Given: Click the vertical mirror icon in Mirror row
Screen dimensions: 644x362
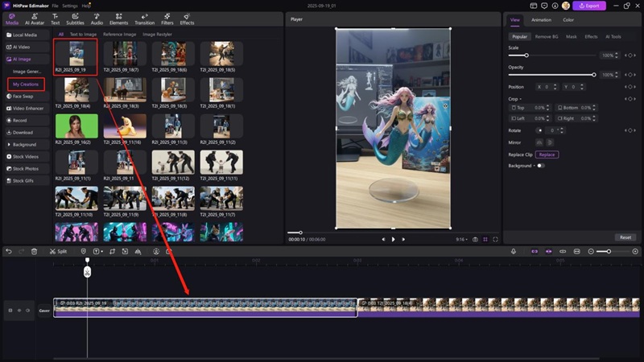Looking at the screenshot, I should tap(550, 142).
